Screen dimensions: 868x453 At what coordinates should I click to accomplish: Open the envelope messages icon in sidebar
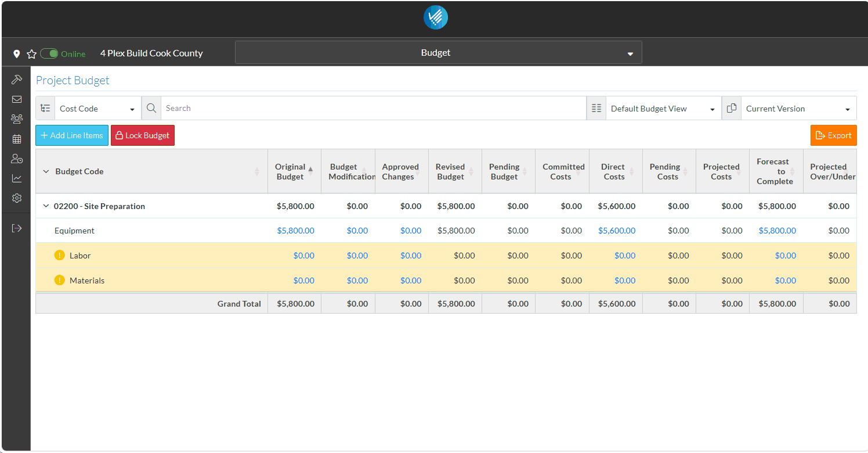(16, 99)
